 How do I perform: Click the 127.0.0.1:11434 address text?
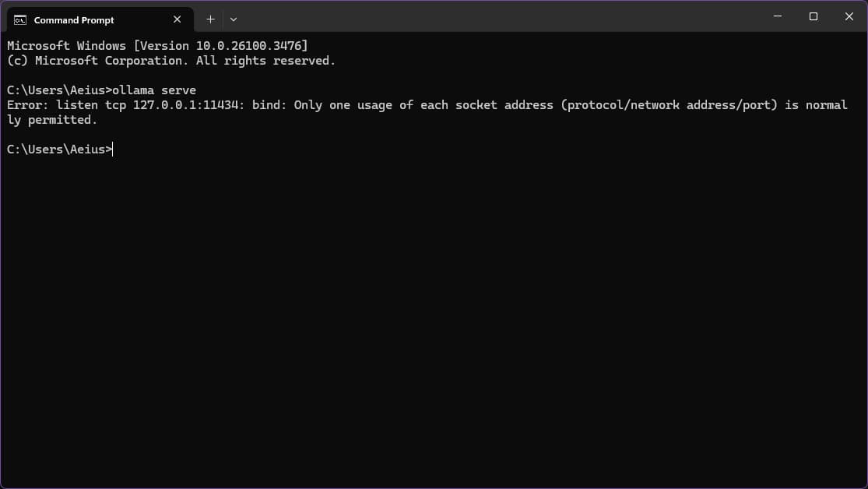coord(185,105)
